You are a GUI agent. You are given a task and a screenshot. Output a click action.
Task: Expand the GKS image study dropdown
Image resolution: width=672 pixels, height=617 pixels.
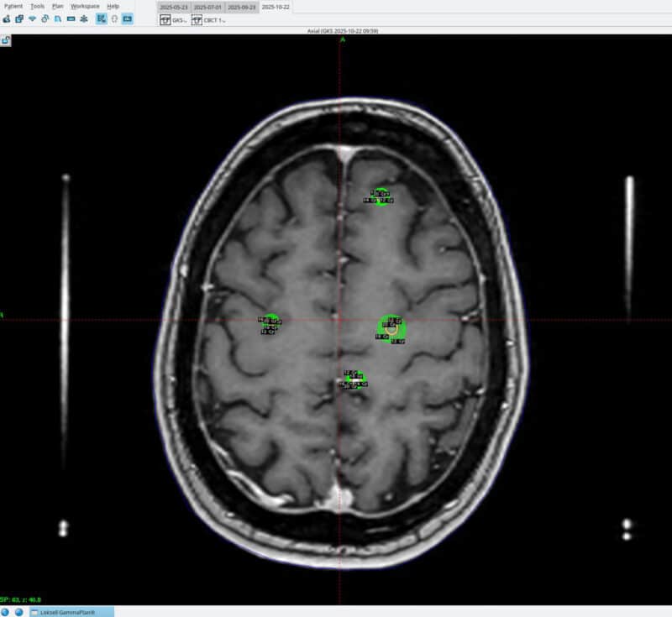pyautogui.click(x=174, y=20)
